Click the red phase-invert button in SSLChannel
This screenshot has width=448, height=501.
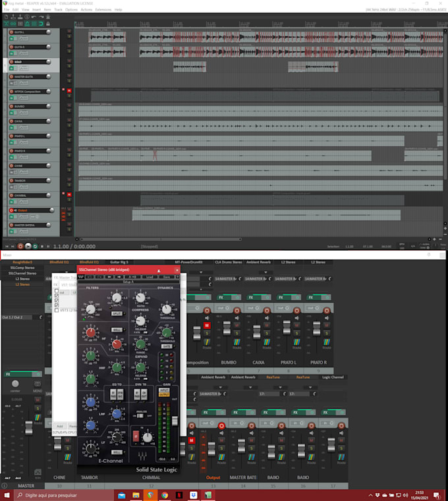point(136,436)
